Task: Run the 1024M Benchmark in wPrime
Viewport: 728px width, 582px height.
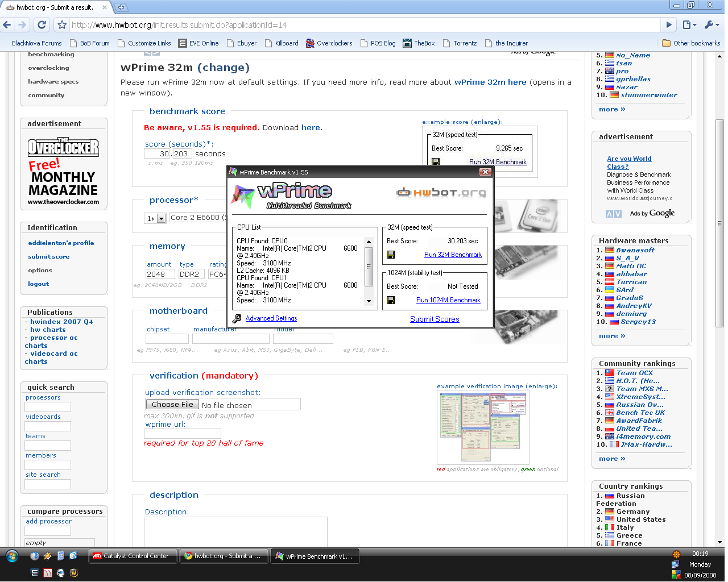Action: click(448, 300)
